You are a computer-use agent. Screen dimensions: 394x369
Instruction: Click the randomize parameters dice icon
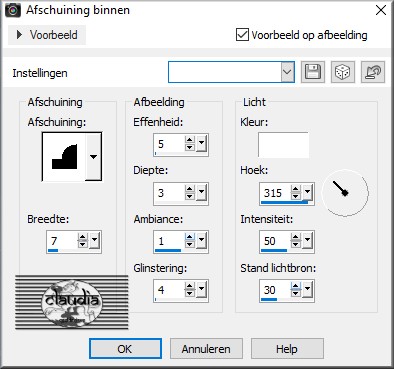[343, 72]
